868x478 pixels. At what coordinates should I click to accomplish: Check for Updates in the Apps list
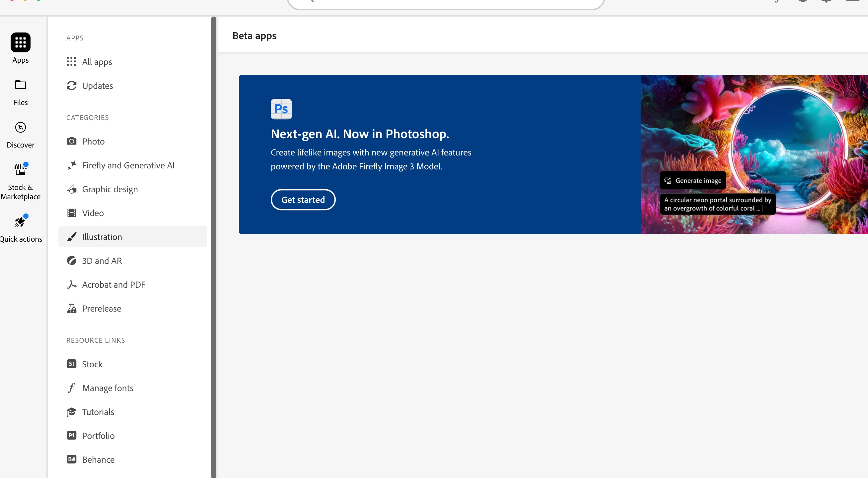click(x=97, y=86)
